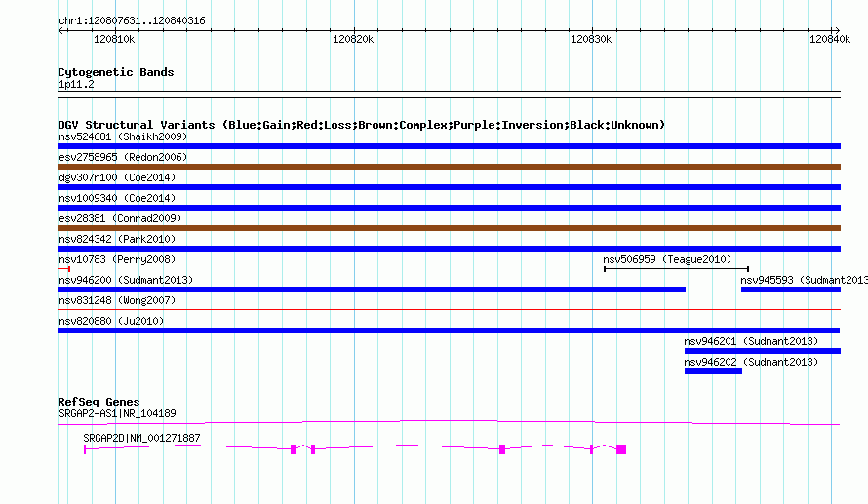Select the blue bar under nsv824342

449,249
